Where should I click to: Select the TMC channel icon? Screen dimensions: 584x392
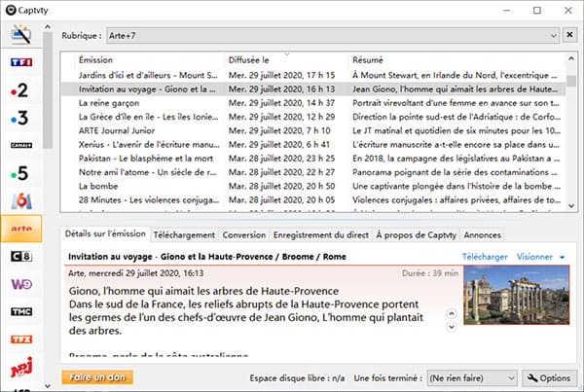coord(21,311)
